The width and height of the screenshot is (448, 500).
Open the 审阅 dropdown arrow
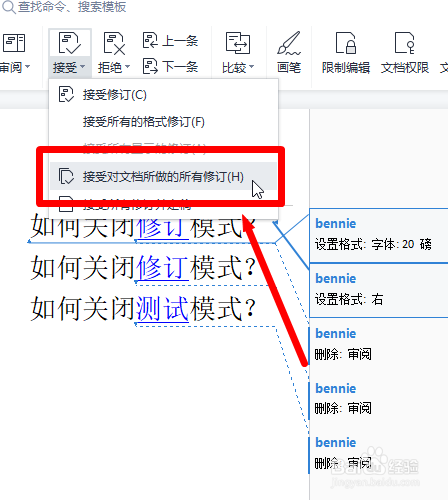click(x=27, y=67)
